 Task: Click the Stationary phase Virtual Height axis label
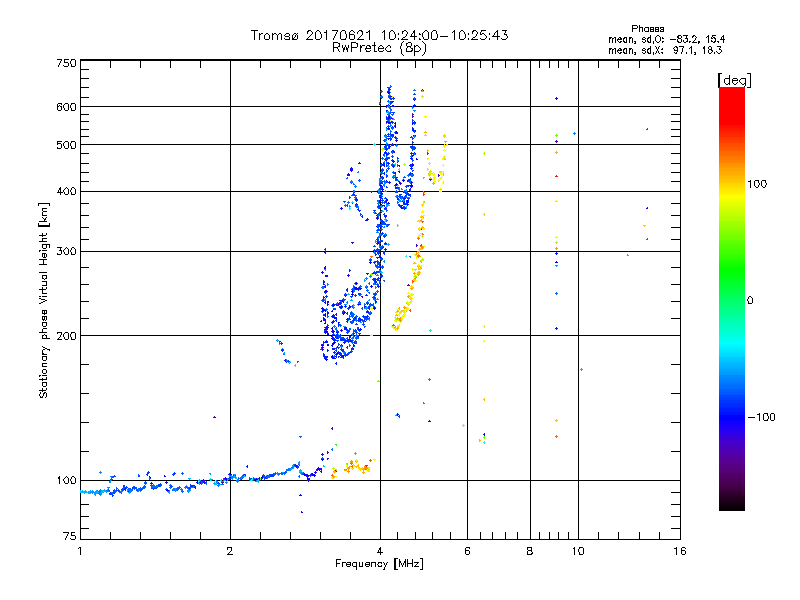(44, 299)
